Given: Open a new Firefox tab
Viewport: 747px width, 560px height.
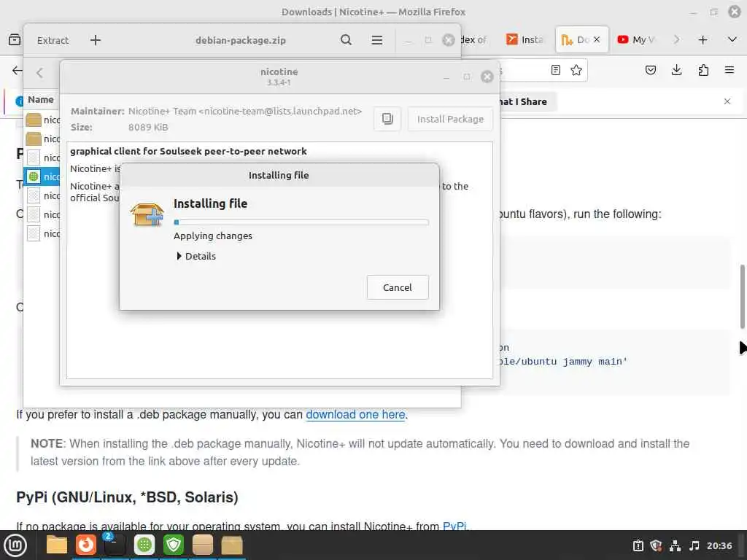Looking at the screenshot, I should [703, 40].
